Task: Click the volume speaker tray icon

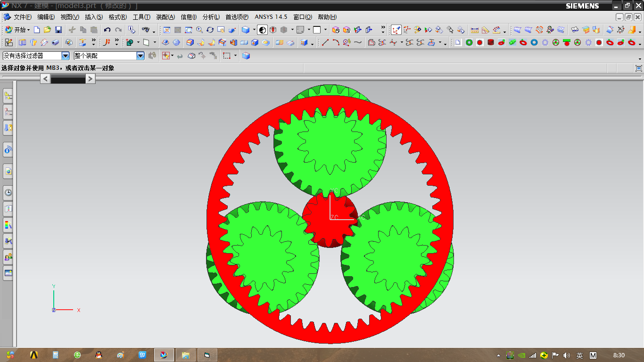Action: point(567,355)
